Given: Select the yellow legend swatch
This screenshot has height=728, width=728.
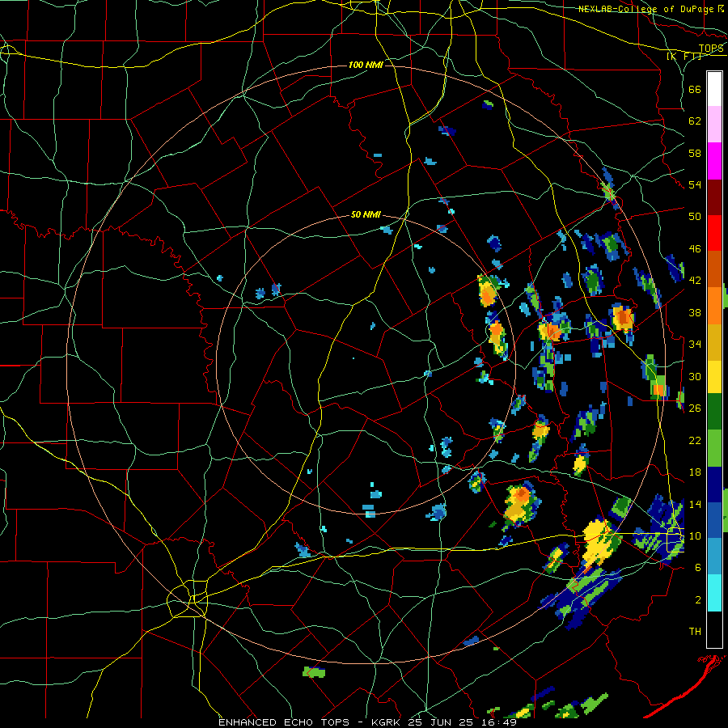Looking at the screenshot, I should [714, 376].
